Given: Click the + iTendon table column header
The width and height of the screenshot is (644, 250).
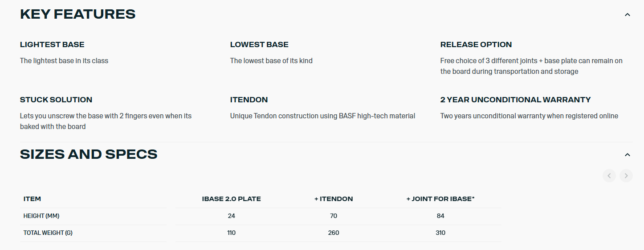Looking at the screenshot, I should pos(334,199).
